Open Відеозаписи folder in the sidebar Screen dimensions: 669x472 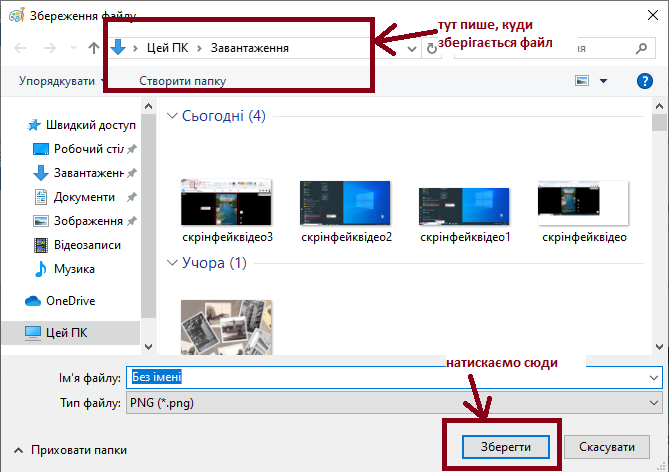pyautogui.click(x=87, y=245)
